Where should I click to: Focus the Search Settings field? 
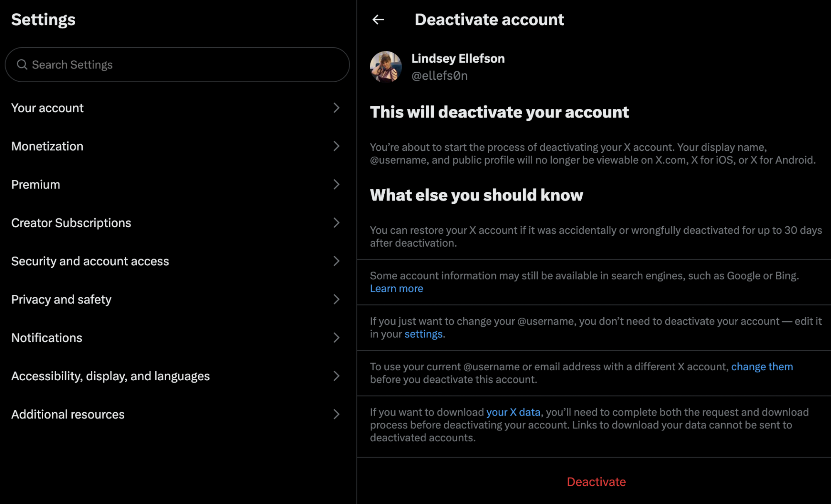177,64
